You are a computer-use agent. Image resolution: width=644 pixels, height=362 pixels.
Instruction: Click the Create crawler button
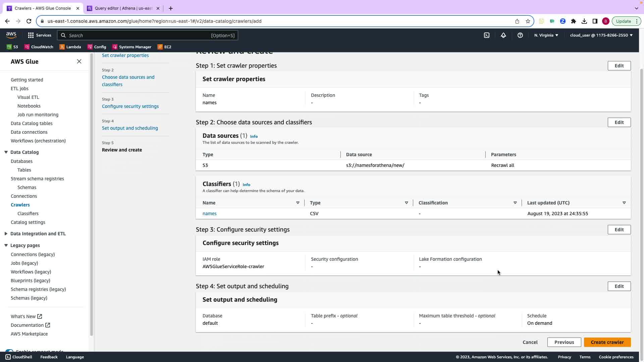pos(607,342)
